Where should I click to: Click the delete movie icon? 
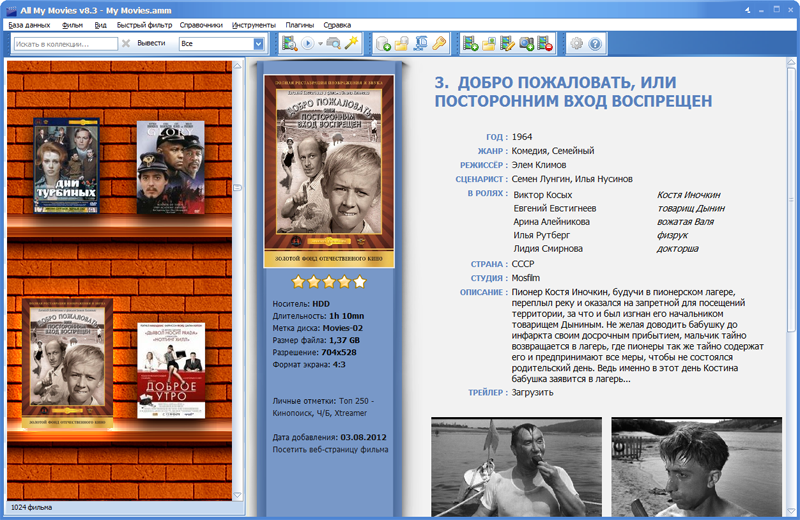[x=545, y=44]
